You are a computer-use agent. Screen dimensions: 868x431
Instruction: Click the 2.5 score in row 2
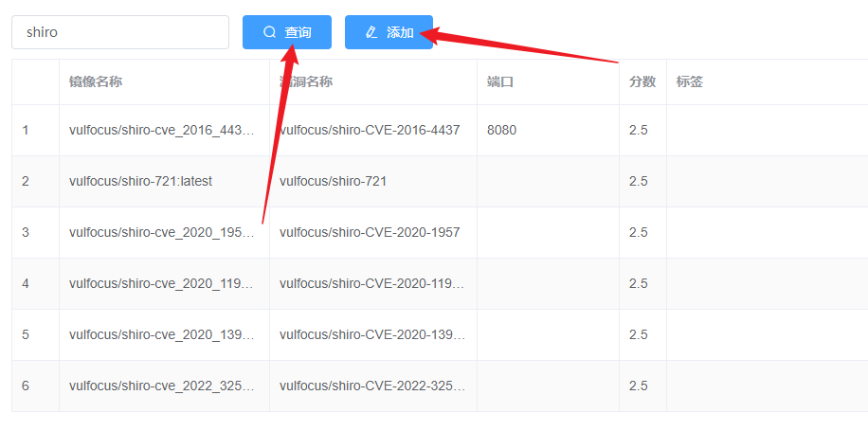(639, 181)
